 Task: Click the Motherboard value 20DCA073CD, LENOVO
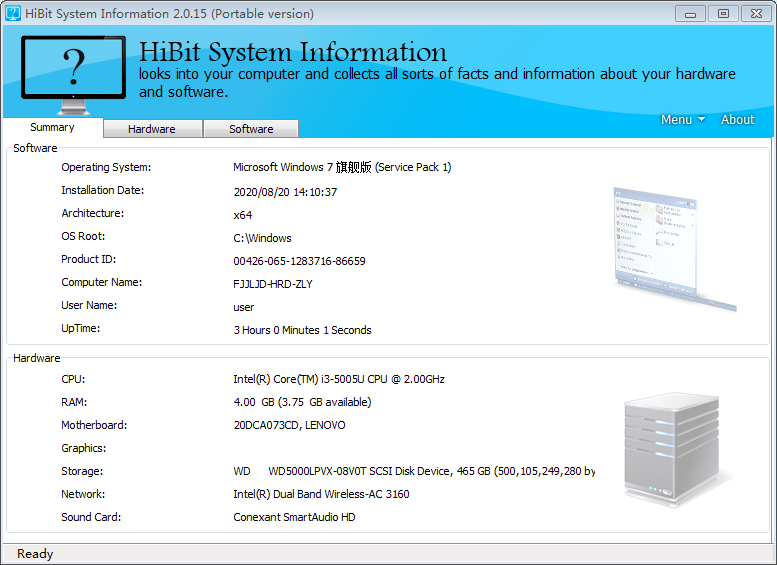[289, 425]
